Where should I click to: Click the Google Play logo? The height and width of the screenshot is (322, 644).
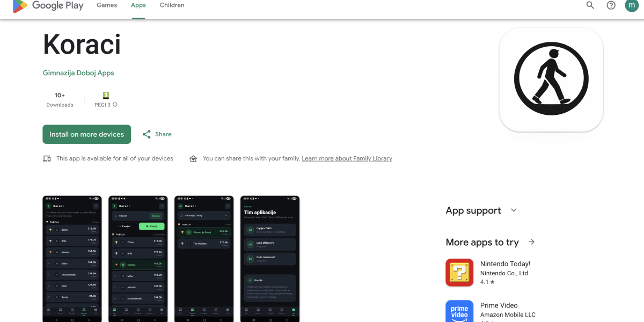pos(48,5)
